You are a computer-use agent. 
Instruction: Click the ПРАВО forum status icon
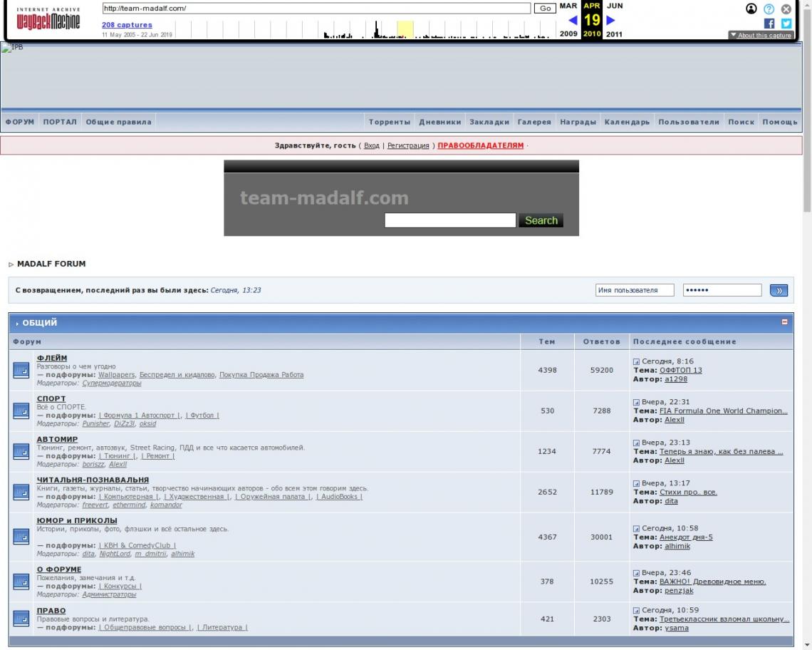(x=21, y=619)
